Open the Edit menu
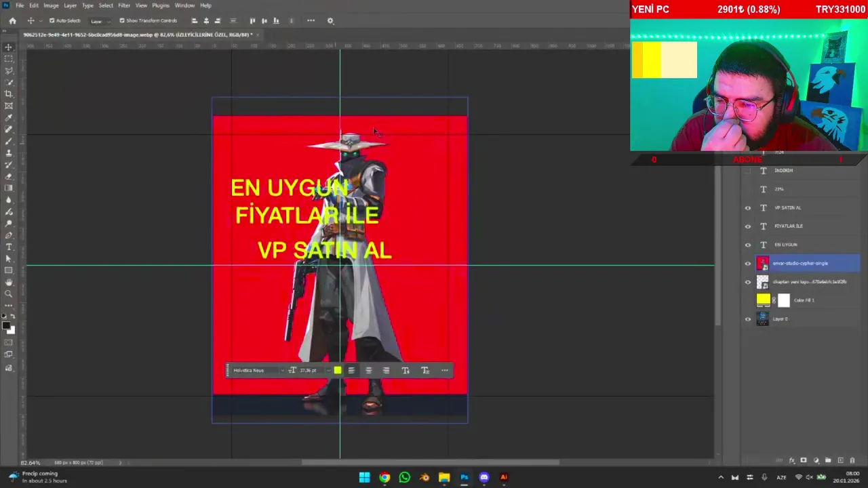Screen dimensions: 868x488 click(x=34, y=5)
